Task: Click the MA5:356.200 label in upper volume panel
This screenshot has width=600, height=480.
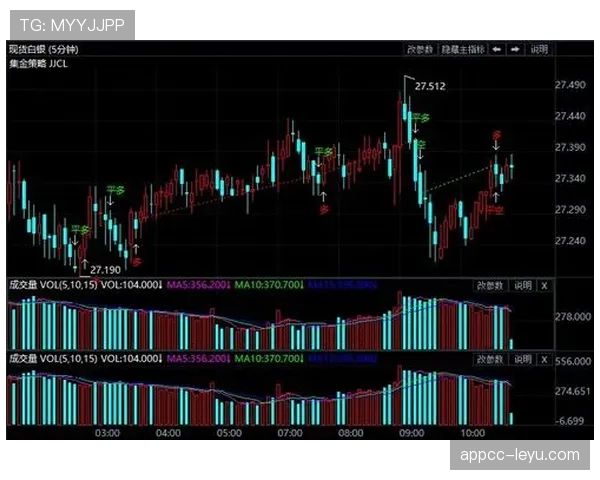Action: click(x=198, y=286)
